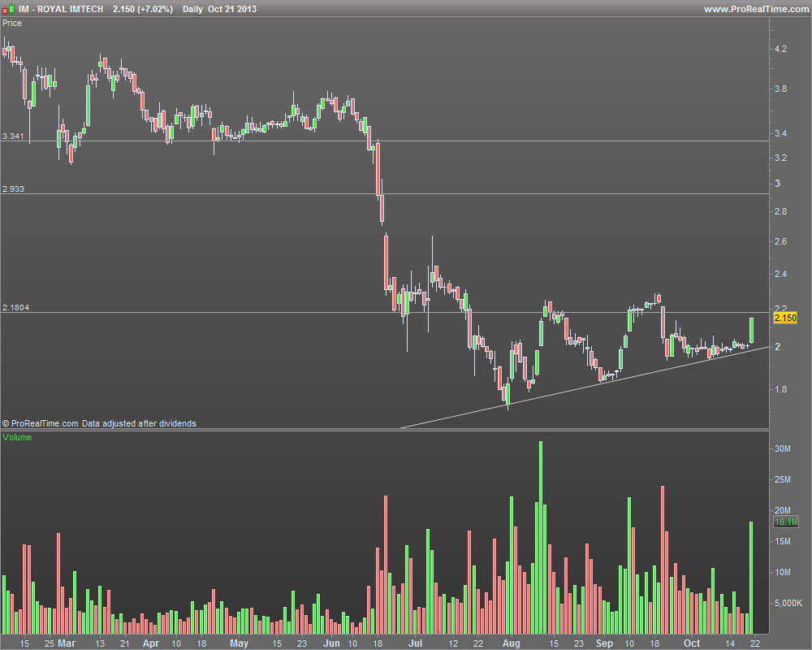Screen dimensions: 812x650
Task: Click the 1.8 price axis value
Action: point(780,390)
